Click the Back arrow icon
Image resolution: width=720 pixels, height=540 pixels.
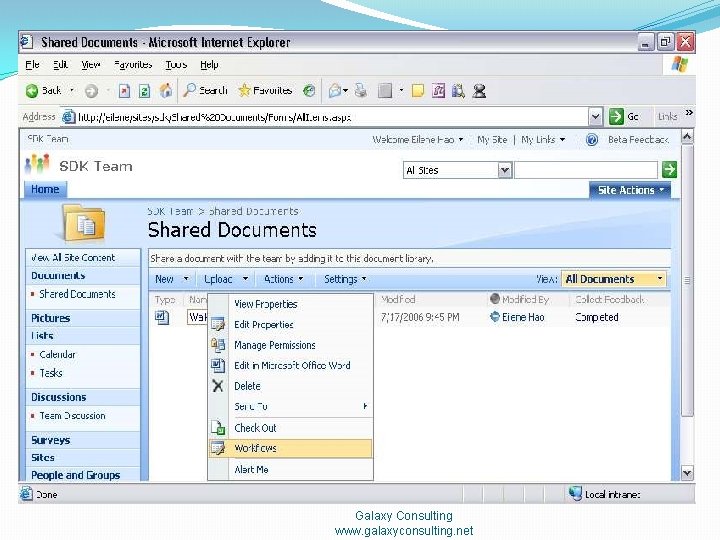(x=32, y=91)
